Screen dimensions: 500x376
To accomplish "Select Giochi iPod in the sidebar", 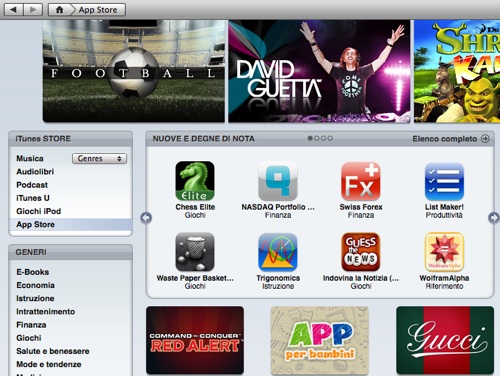I will pos(39,211).
